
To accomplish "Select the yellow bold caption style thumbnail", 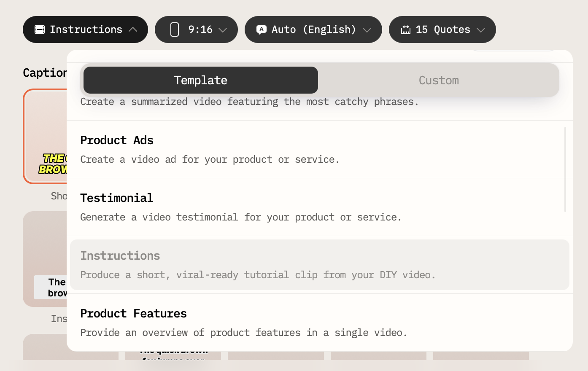I will click(x=45, y=136).
